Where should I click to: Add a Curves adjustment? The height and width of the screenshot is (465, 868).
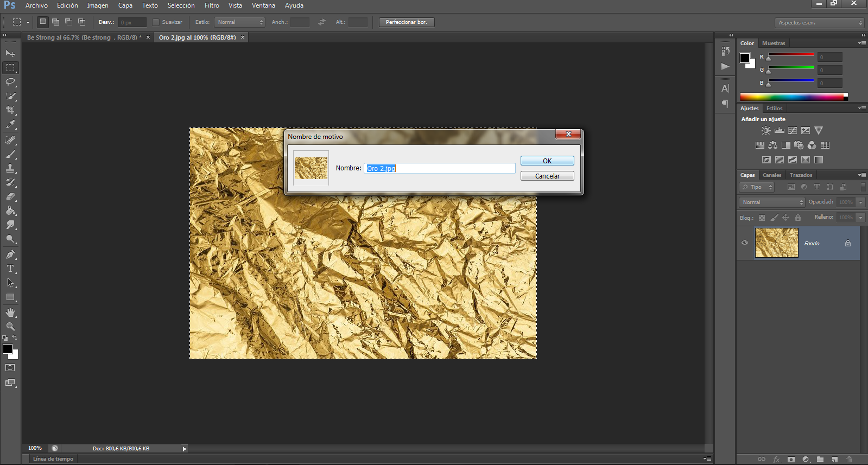(x=793, y=131)
